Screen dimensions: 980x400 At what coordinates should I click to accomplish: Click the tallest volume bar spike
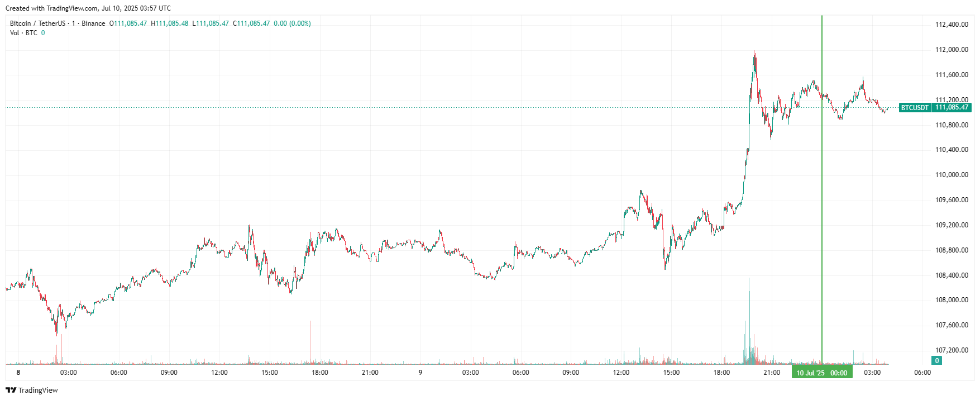(749, 321)
